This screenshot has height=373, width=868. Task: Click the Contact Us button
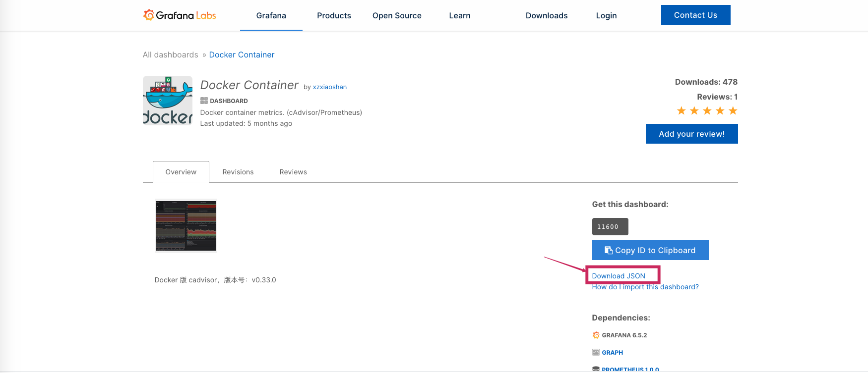[x=695, y=15]
